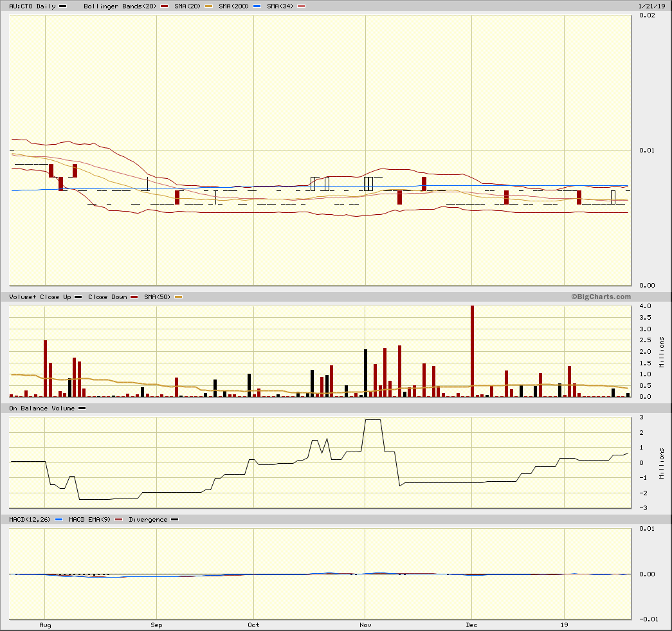Click the Dec month label on time axis

(472, 625)
